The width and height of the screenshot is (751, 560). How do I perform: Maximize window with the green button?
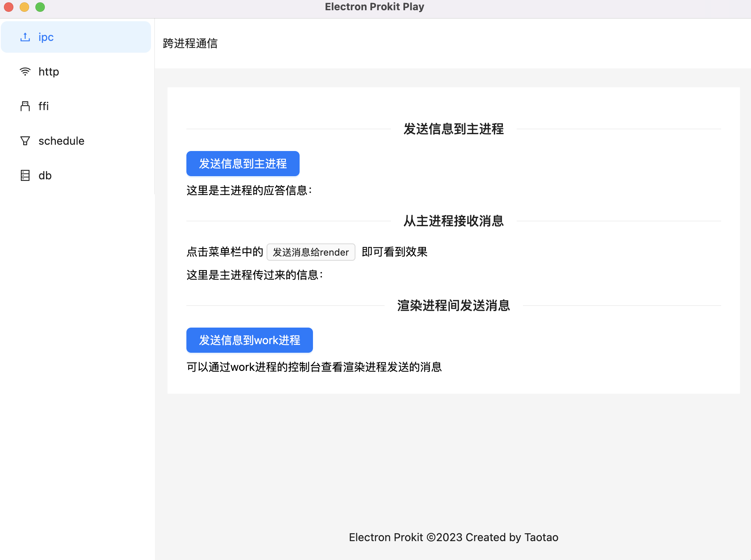tap(40, 7)
